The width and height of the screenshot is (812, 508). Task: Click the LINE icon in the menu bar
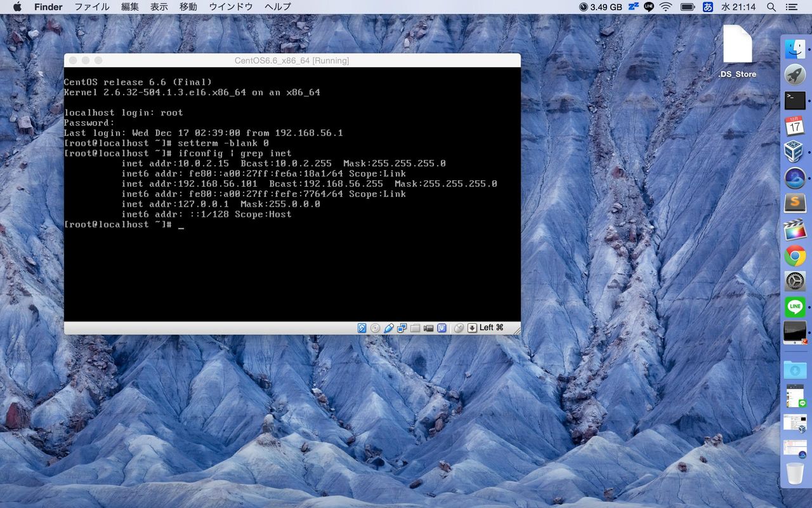[x=649, y=7]
